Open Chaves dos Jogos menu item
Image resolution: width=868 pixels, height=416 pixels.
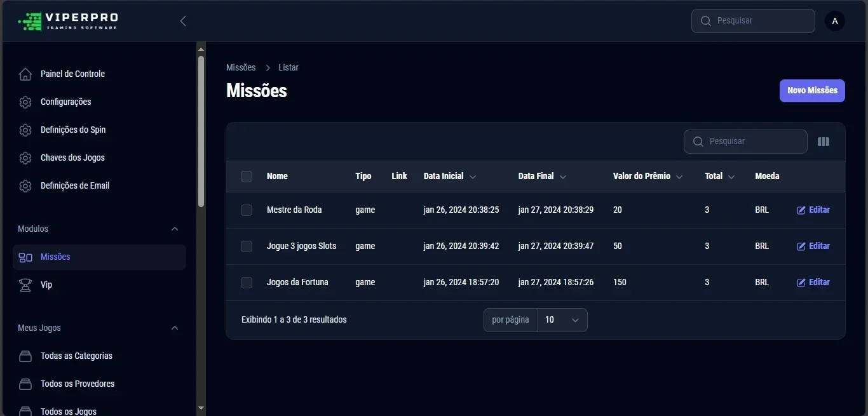click(99, 158)
